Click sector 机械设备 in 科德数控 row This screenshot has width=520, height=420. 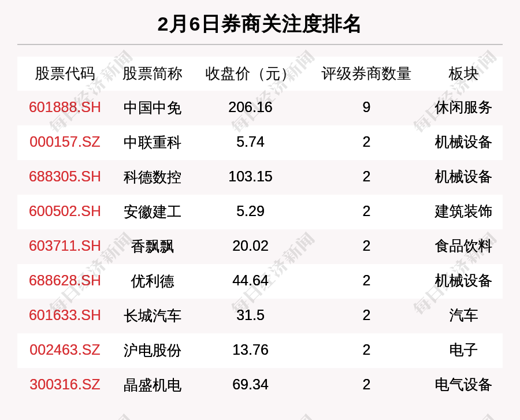tap(463, 177)
